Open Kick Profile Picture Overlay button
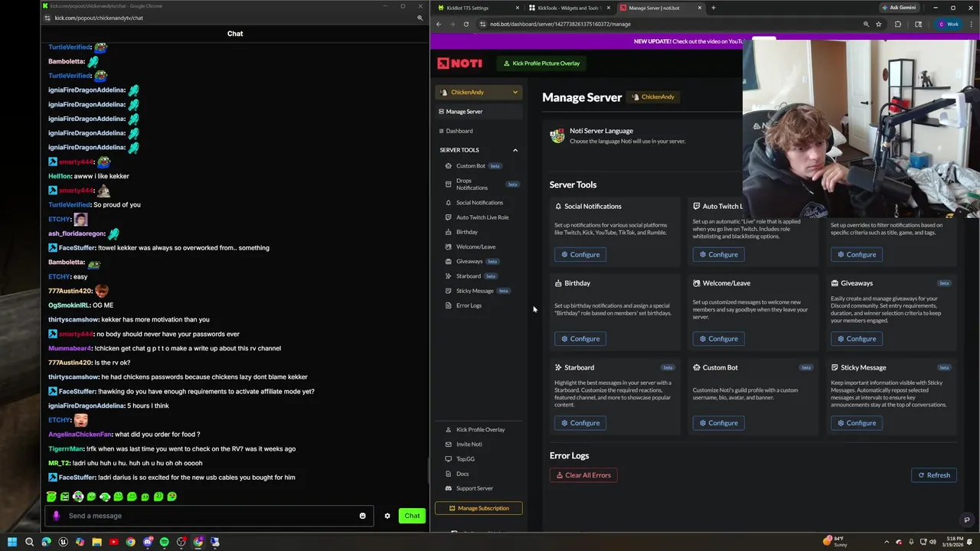The height and width of the screenshot is (551, 980). click(541, 64)
